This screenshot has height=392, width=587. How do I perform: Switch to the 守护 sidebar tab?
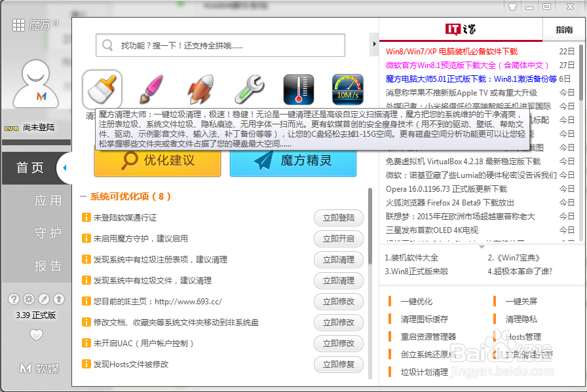pos(48,233)
